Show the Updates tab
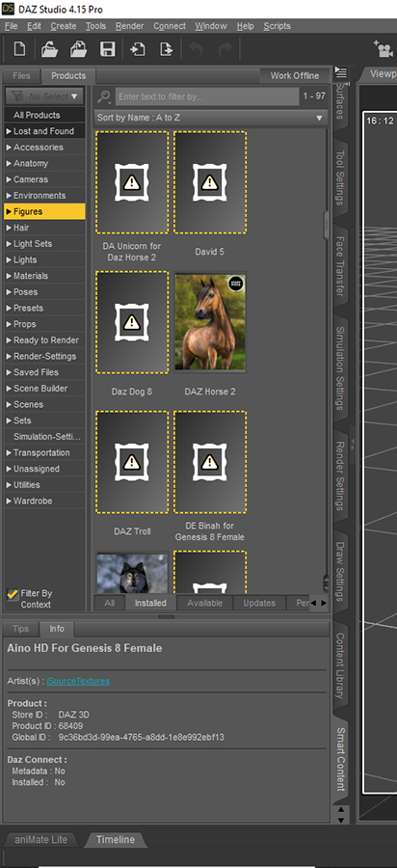Image resolution: width=397 pixels, height=868 pixels. [260, 603]
